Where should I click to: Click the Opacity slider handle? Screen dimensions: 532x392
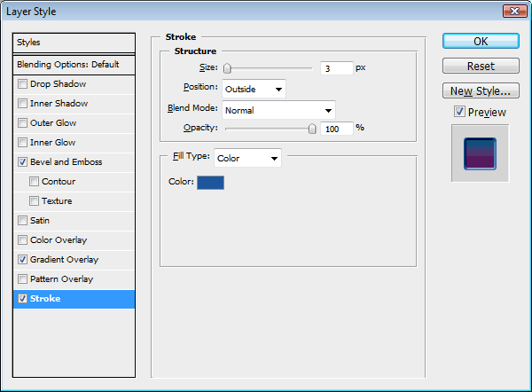[312, 129]
